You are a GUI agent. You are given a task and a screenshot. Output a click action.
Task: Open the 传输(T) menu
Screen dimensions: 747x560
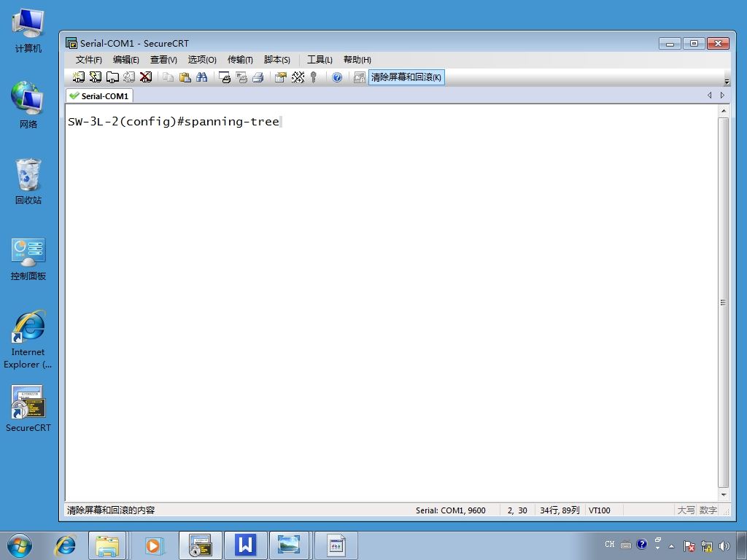[240, 60]
